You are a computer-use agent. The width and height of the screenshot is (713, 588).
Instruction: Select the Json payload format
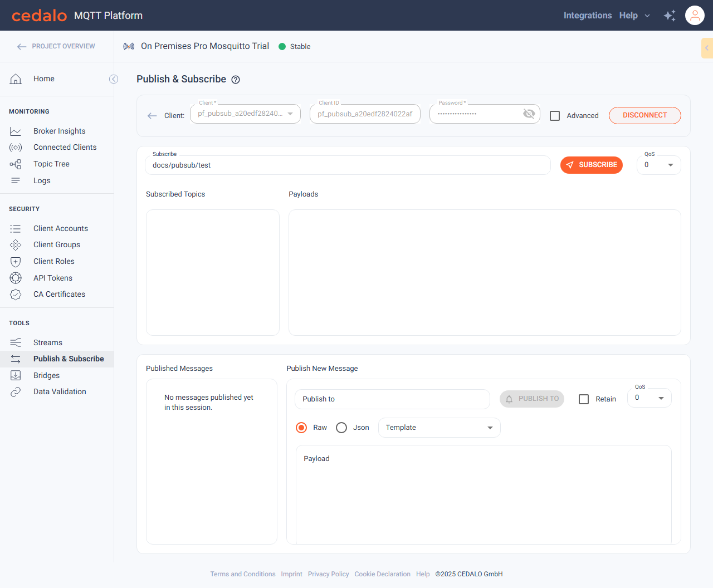click(341, 428)
